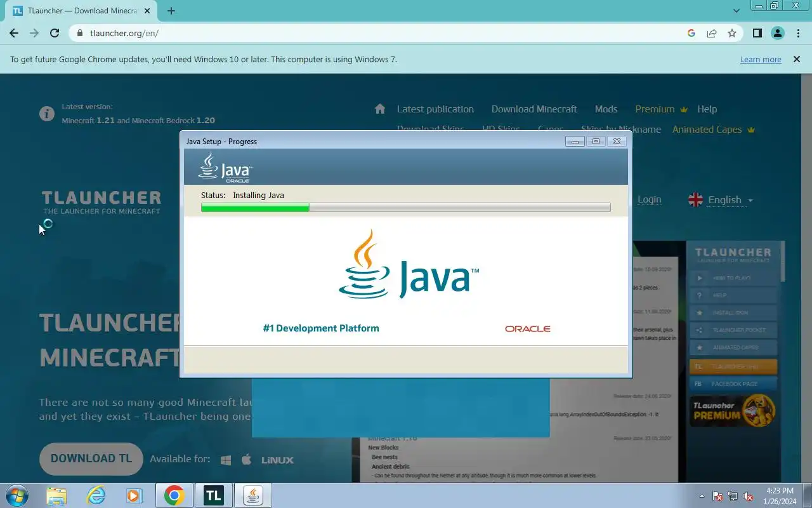
Task: Open the volume tray icon
Action: [x=748, y=496]
